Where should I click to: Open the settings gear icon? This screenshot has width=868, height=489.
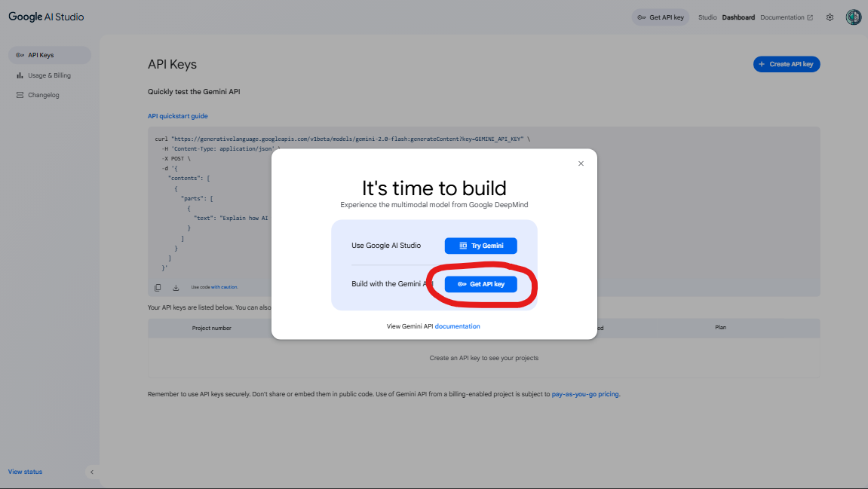point(830,17)
